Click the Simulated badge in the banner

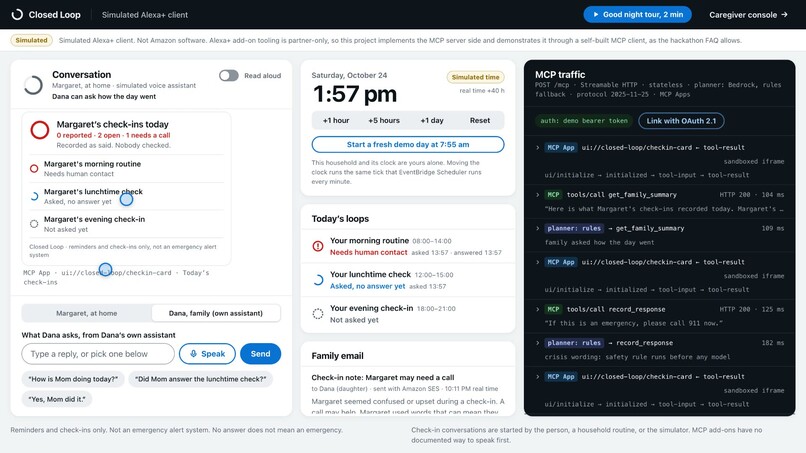31,40
